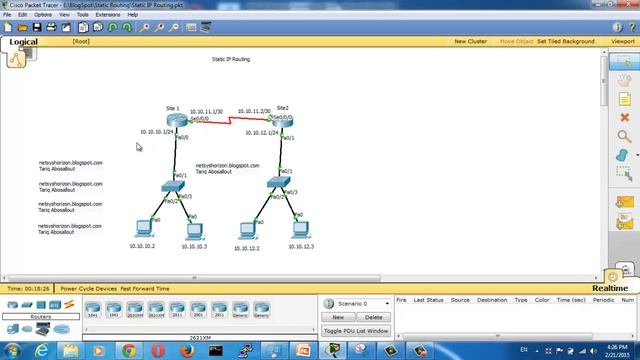Screen dimensions: 640x360
Task: Open the Scenario 0 dropdown
Action: [x=387, y=304]
